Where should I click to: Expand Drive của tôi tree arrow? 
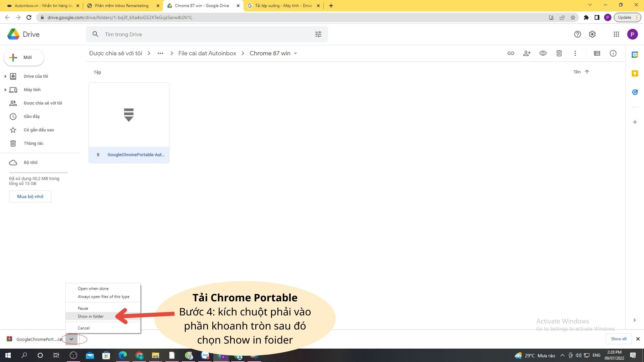(5, 76)
